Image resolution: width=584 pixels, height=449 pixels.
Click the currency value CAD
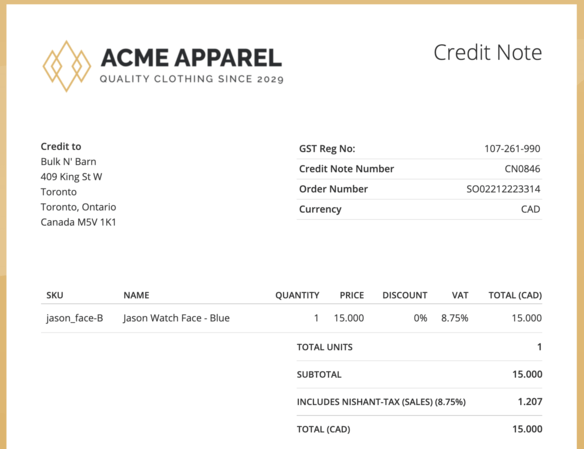[530, 209]
